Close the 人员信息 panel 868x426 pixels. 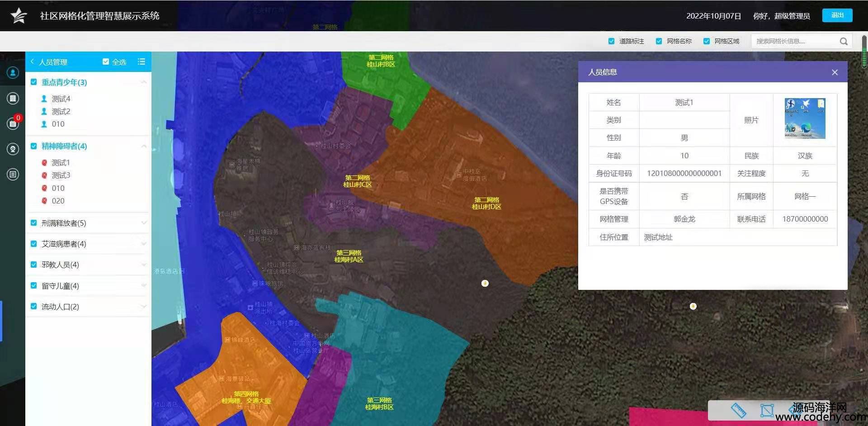click(835, 72)
